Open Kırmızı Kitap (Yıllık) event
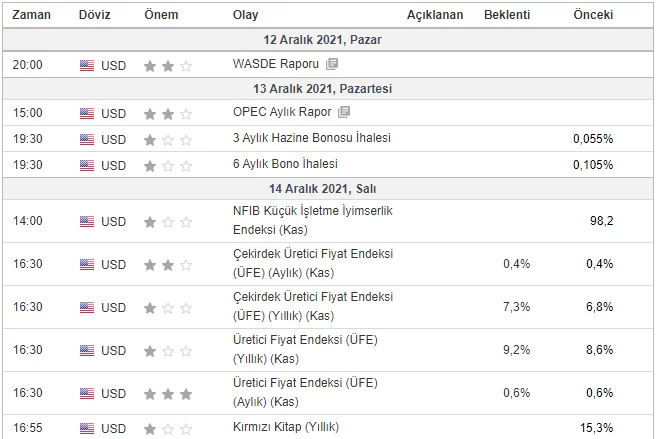The height and width of the screenshot is (439, 658). pyautogui.click(x=285, y=428)
